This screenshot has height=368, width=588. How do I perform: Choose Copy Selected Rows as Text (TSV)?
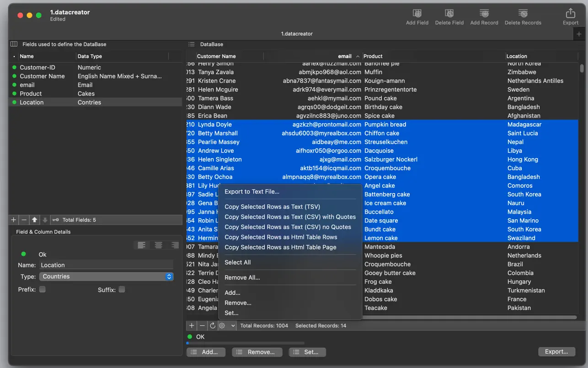(272, 207)
